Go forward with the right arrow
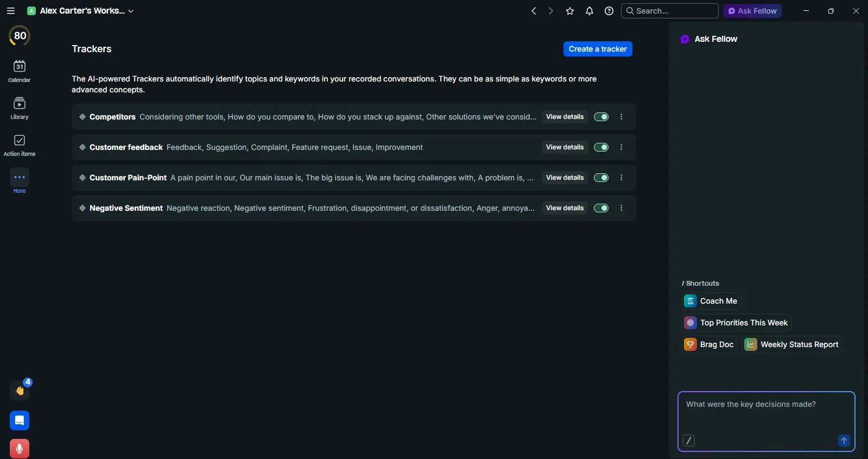This screenshot has width=868, height=459. click(551, 11)
